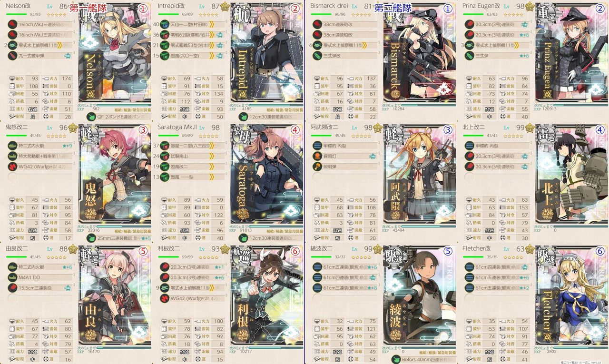609x364 pixels.
Task: Click the WG42 rocket icon on 鬼怒改二
Action: [13, 166]
